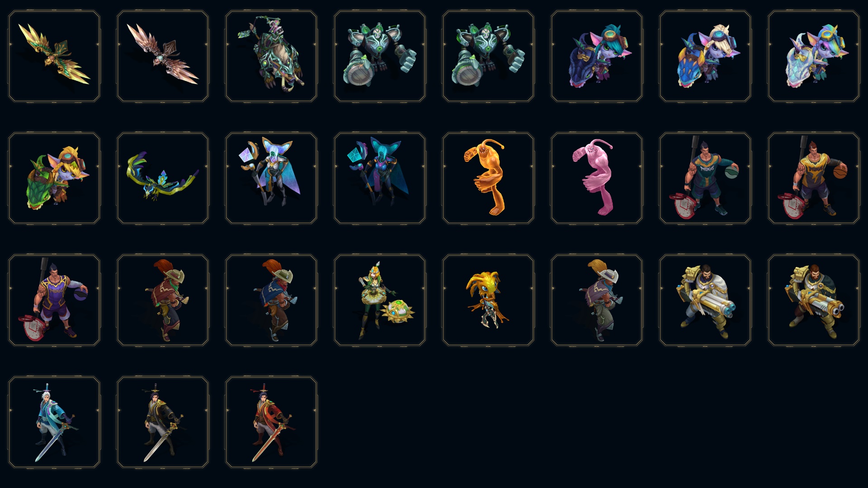Pick the white-eared mage with crystal staff
This screenshot has height=488, width=868.
click(x=271, y=178)
